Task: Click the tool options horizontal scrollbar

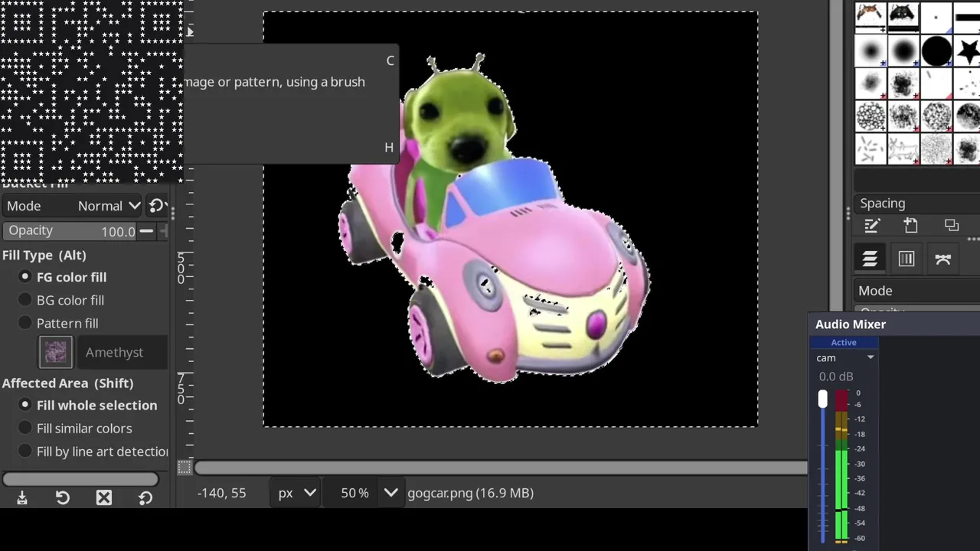Action: pyautogui.click(x=80, y=479)
